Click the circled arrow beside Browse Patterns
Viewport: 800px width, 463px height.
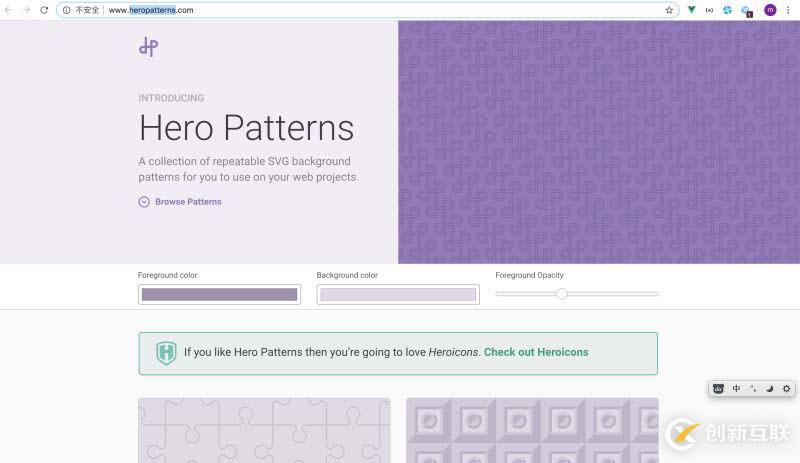(x=144, y=202)
